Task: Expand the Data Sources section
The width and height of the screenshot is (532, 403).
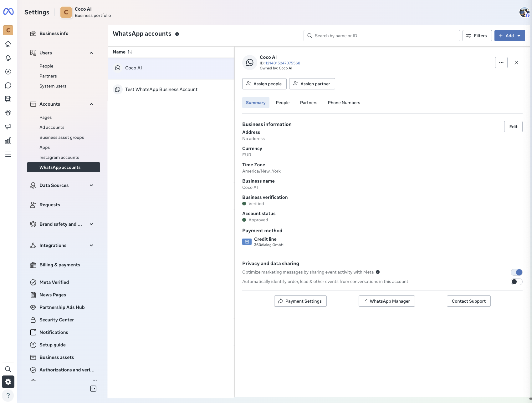Action: click(x=91, y=185)
